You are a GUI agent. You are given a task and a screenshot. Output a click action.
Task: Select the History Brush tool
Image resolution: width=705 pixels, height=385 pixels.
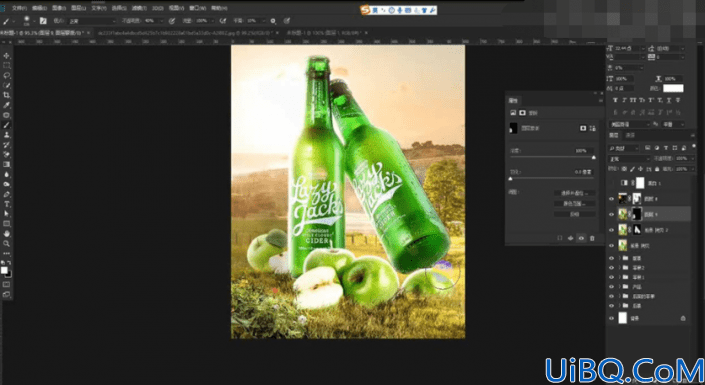(6, 145)
